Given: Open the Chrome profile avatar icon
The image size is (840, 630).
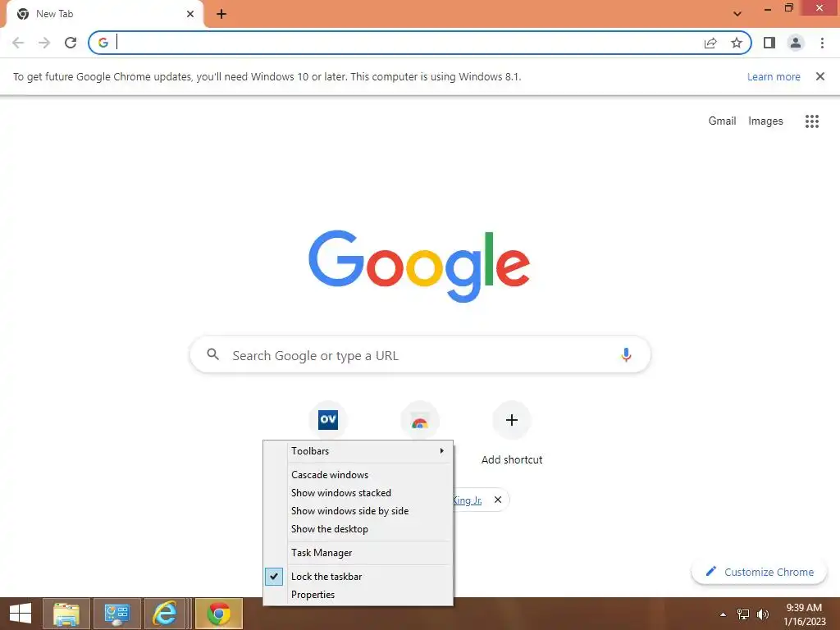Looking at the screenshot, I should pyautogui.click(x=796, y=43).
